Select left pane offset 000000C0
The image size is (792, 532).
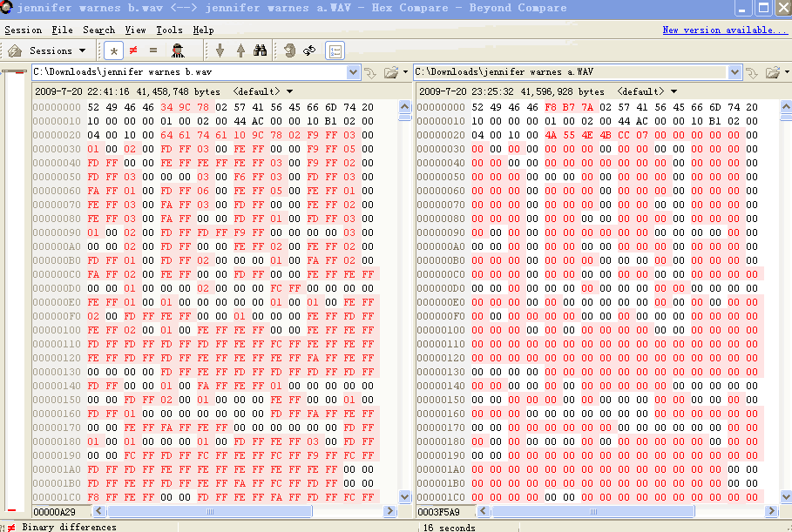click(58, 274)
